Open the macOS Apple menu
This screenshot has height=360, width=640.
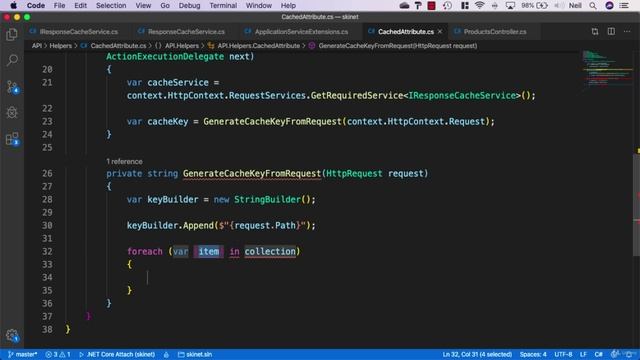pos(13,5)
